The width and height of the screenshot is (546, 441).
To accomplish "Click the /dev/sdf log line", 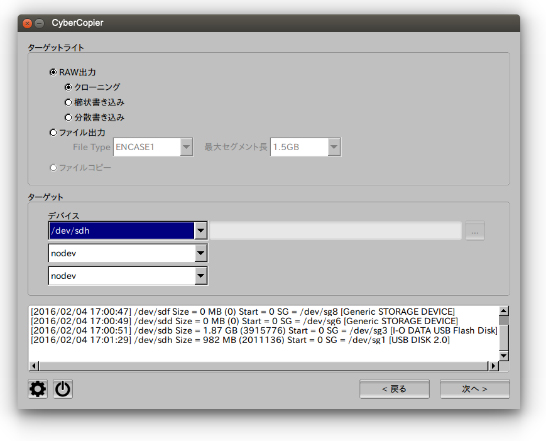I will point(243,312).
